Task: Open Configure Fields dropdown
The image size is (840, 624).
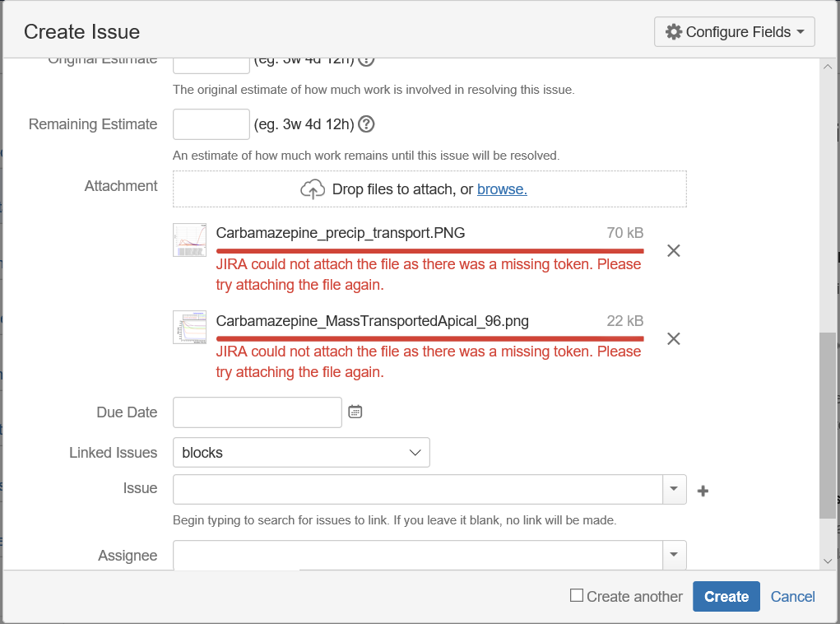Action: [x=734, y=31]
